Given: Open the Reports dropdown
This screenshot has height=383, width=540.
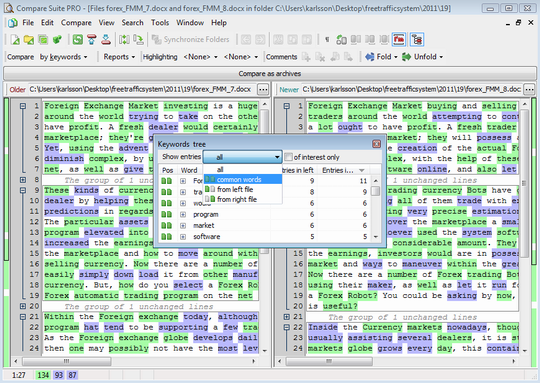Looking at the screenshot, I should 119,57.
